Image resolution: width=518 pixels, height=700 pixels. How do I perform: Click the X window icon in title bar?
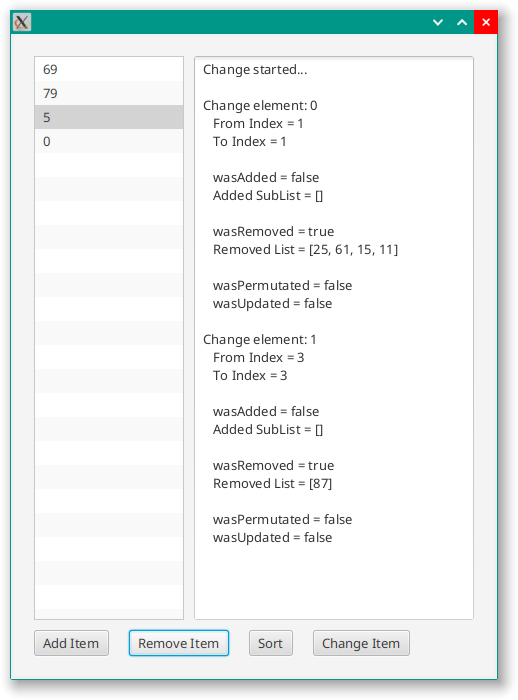coord(21,22)
